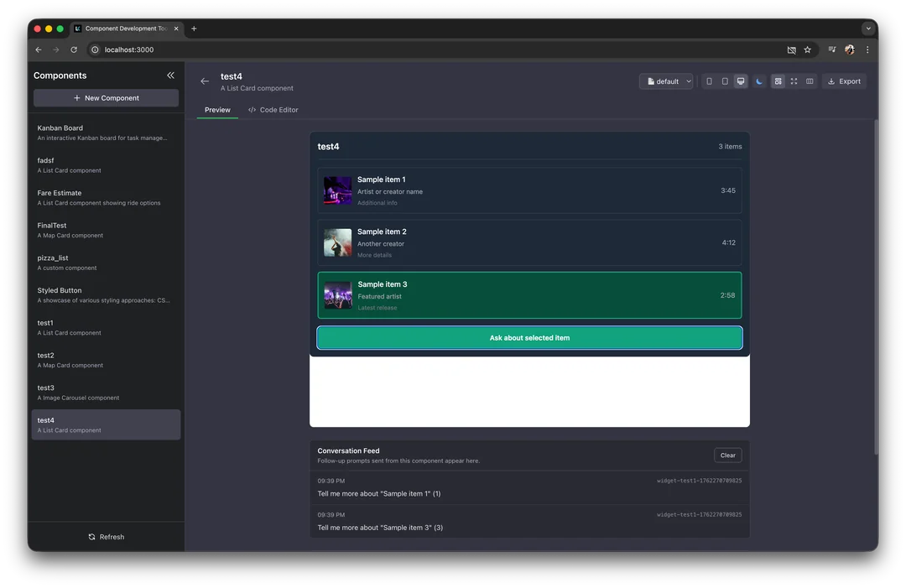Toggle dark mode with the moon icon

758,81
